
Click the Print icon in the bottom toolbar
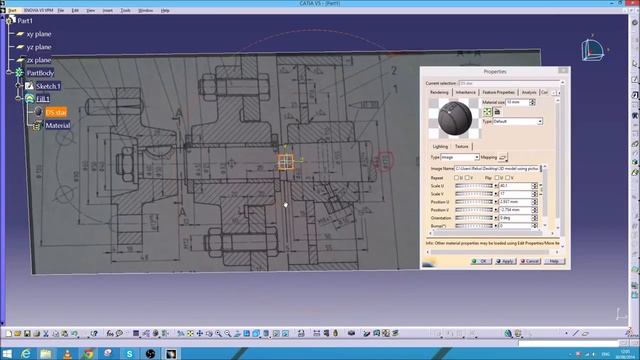pos(36,333)
